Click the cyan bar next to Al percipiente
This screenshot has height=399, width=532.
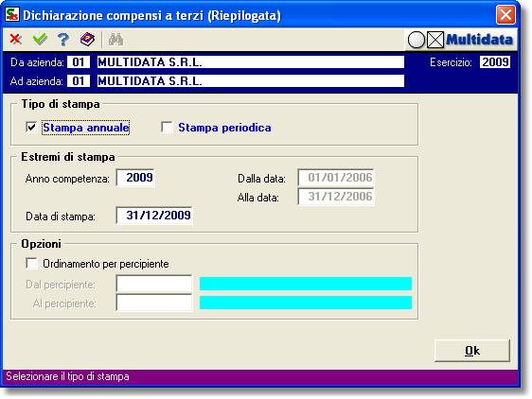click(x=306, y=303)
